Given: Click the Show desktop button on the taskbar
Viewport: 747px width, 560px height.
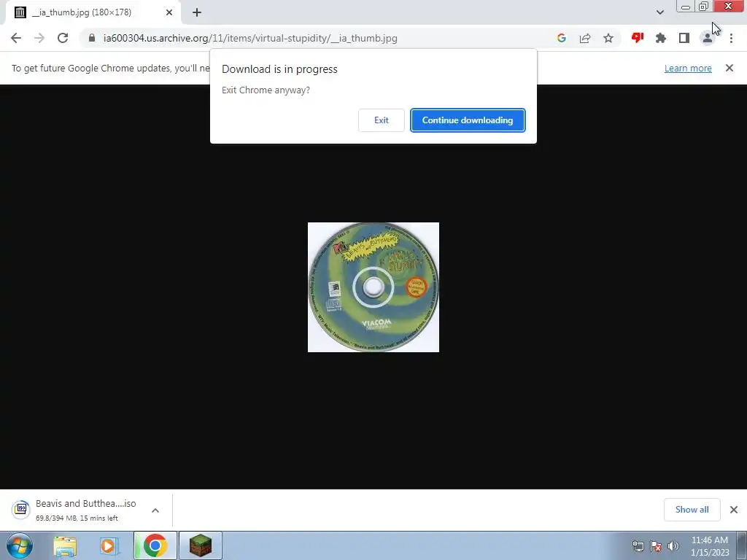Looking at the screenshot, I should (742, 545).
